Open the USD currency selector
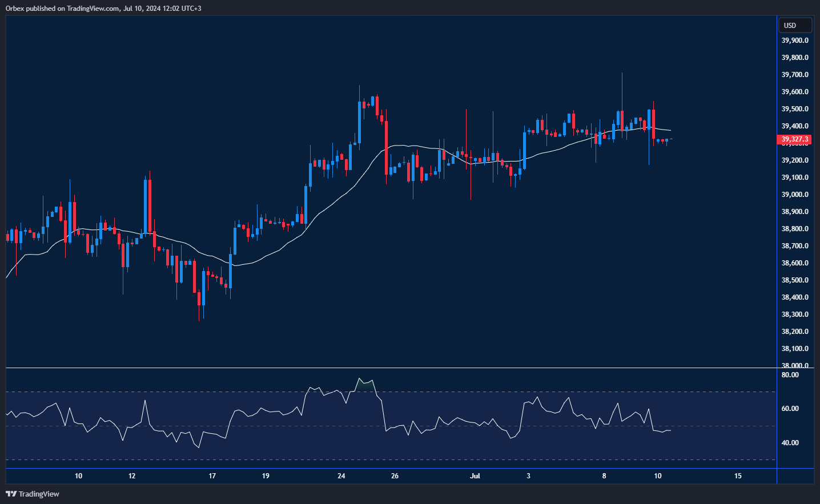 tap(794, 25)
